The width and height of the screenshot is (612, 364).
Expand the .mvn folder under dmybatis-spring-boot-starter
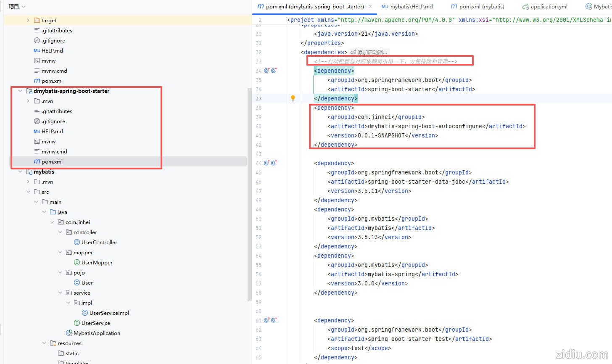(x=28, y=101)
